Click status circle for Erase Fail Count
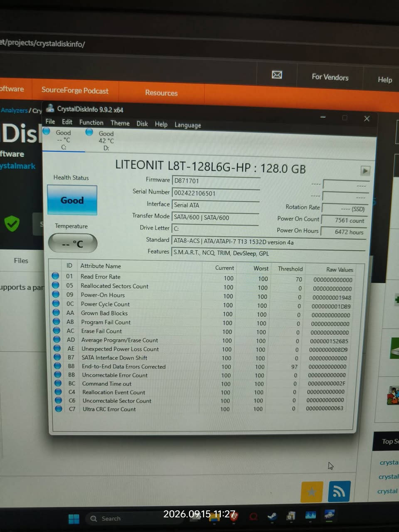This screenshot has height=532, width=399. [57, 330]
